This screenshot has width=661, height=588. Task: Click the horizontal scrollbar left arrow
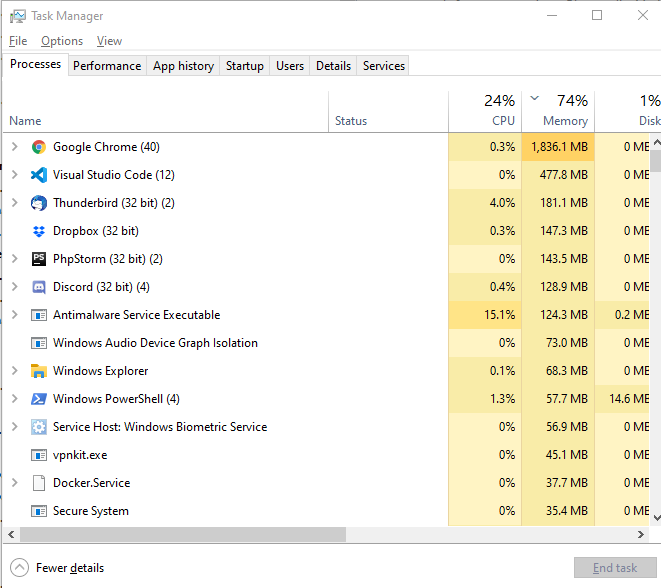click(11, 534)
